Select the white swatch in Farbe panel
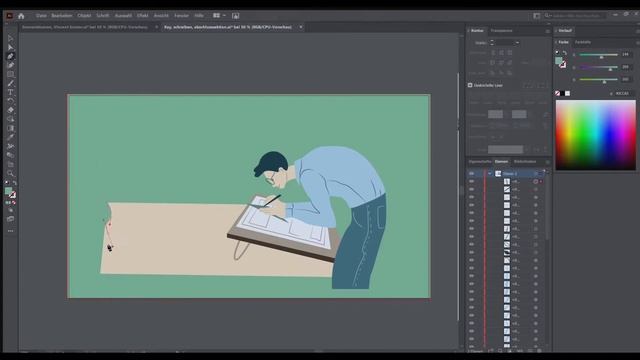This screenshot has width=640, height=360. [x=567, y=93]
